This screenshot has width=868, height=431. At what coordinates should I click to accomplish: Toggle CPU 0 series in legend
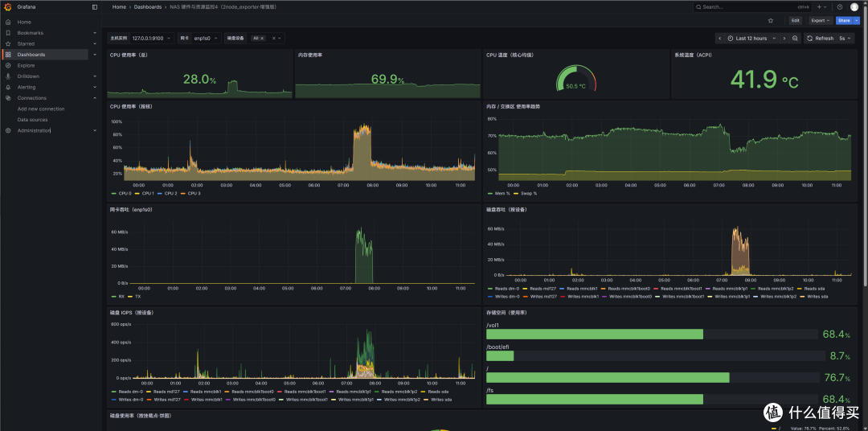122,193
